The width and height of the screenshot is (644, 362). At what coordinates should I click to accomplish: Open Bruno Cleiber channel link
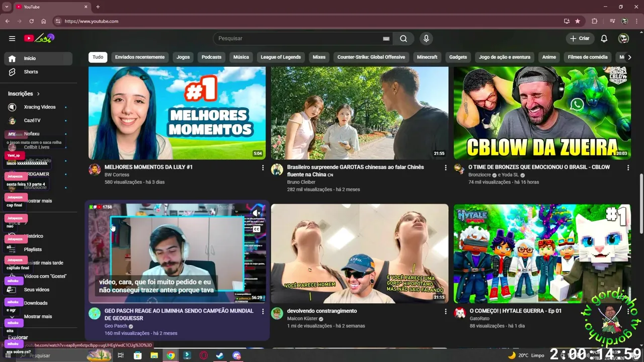click(x=301, y=182)
